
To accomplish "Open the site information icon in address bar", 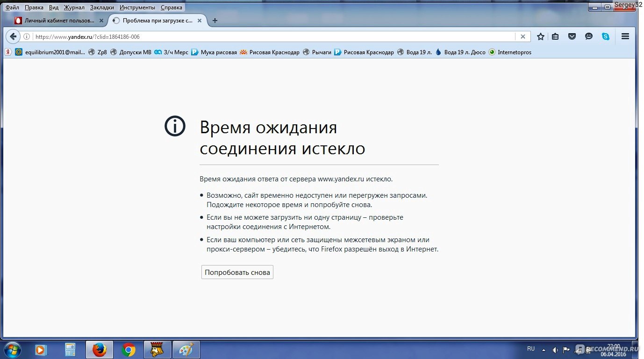I will point(27,36).
